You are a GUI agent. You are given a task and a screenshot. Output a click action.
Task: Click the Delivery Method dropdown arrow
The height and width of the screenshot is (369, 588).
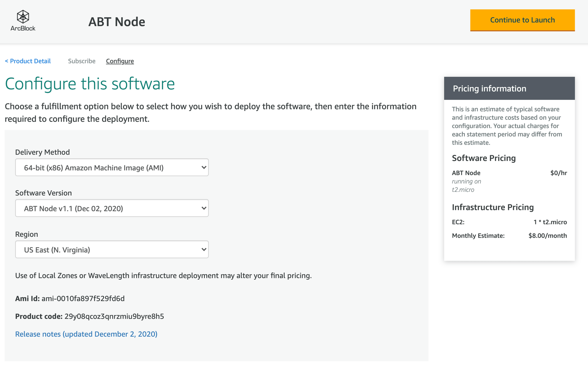(204, 167)
